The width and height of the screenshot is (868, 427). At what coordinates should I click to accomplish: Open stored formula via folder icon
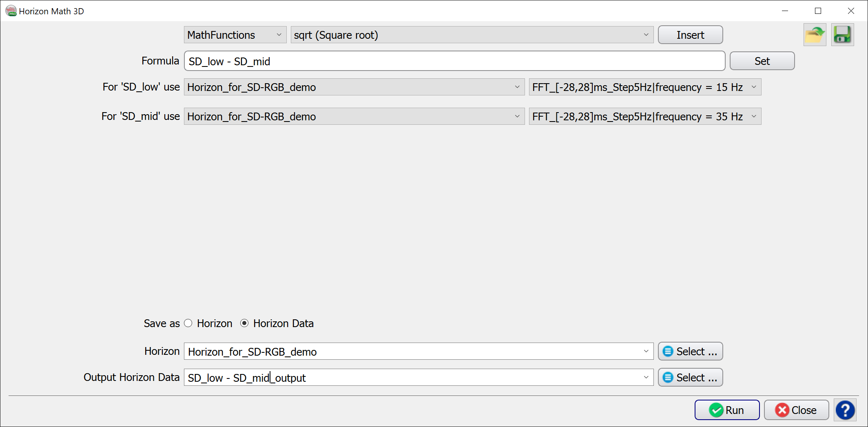click(x=815, y=35)
